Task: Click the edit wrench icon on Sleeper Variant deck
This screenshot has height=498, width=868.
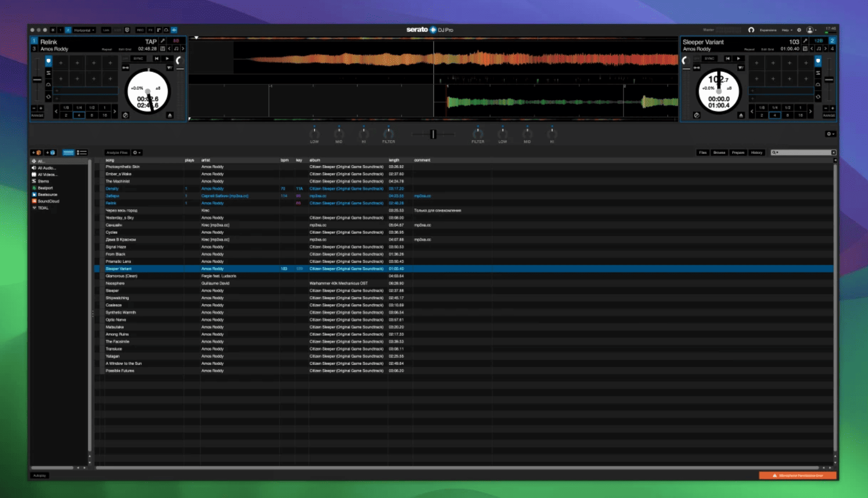Action: point(805,41)
